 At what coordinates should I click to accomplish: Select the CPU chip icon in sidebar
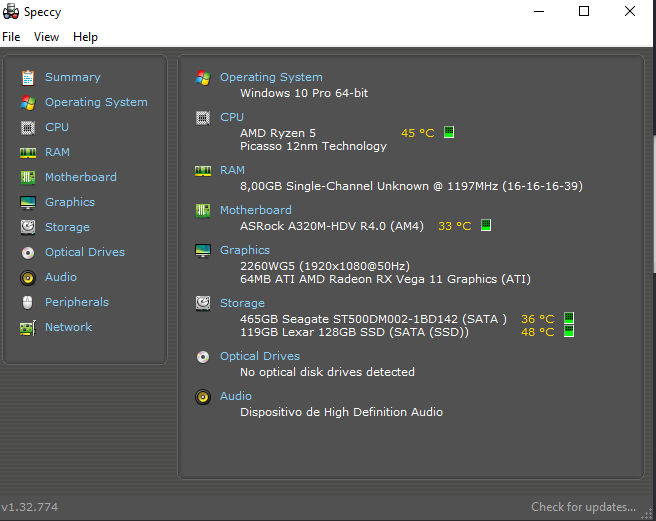click(x=28, y=128)
